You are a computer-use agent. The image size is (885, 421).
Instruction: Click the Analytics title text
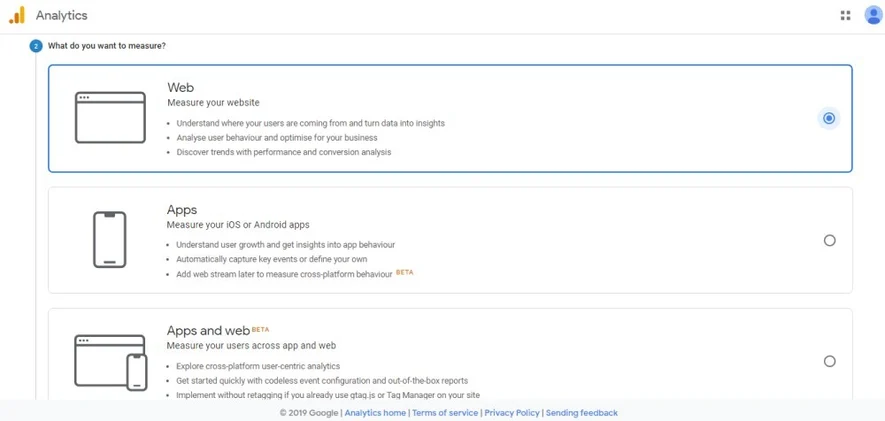coord(61,16)
